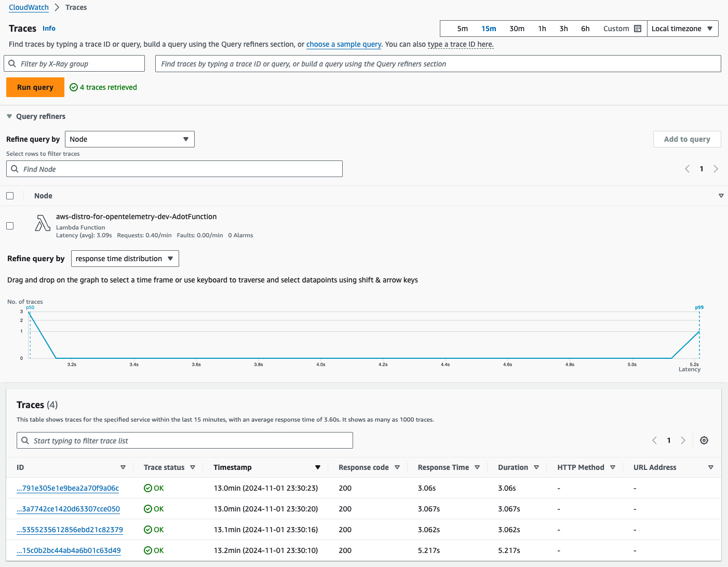Sort traces by URL Address arrow
Image resolution: width=728 pixels, height=567 pixels.
[711, 467]
